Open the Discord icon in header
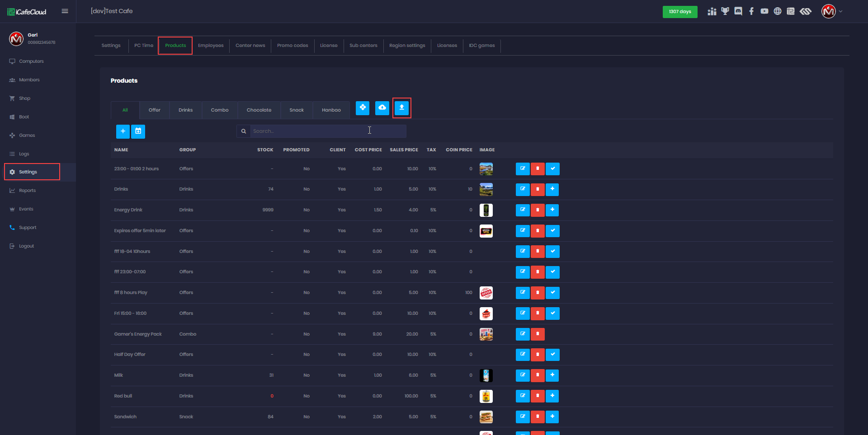This screenshot has height=435, width=868. coord(738,11)
